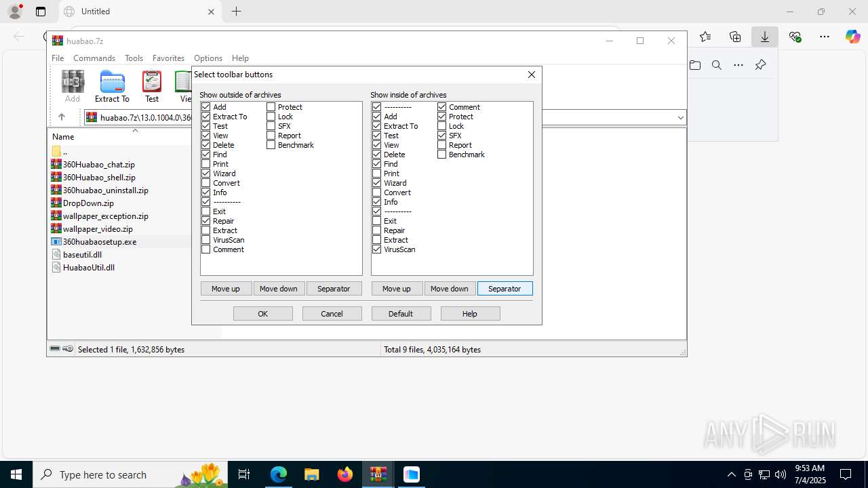Viewport: 868px width, 488px height.
Task: Open Microsoft Edge from taskbar
Action: [x=279, y=474]
